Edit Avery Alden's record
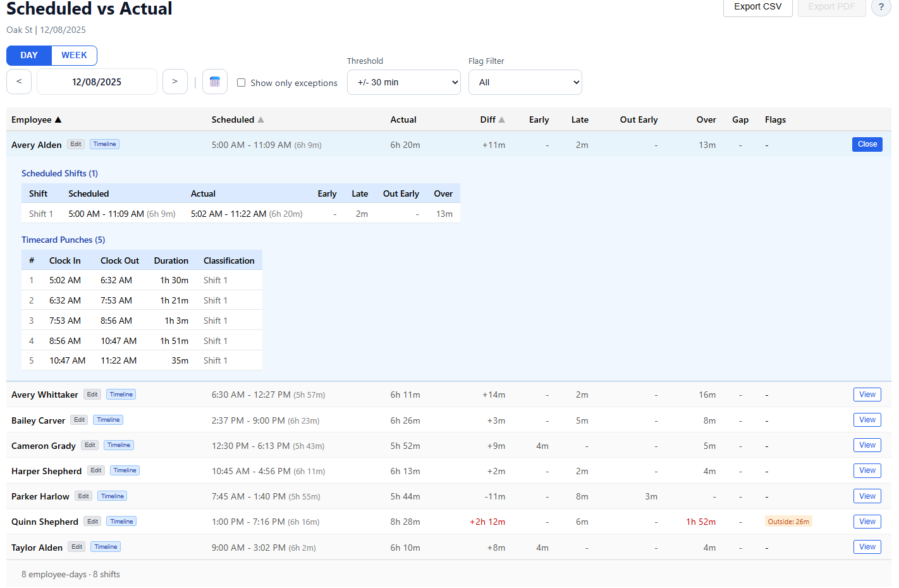The height and width of the screenshot is (588, 899). 76,144
